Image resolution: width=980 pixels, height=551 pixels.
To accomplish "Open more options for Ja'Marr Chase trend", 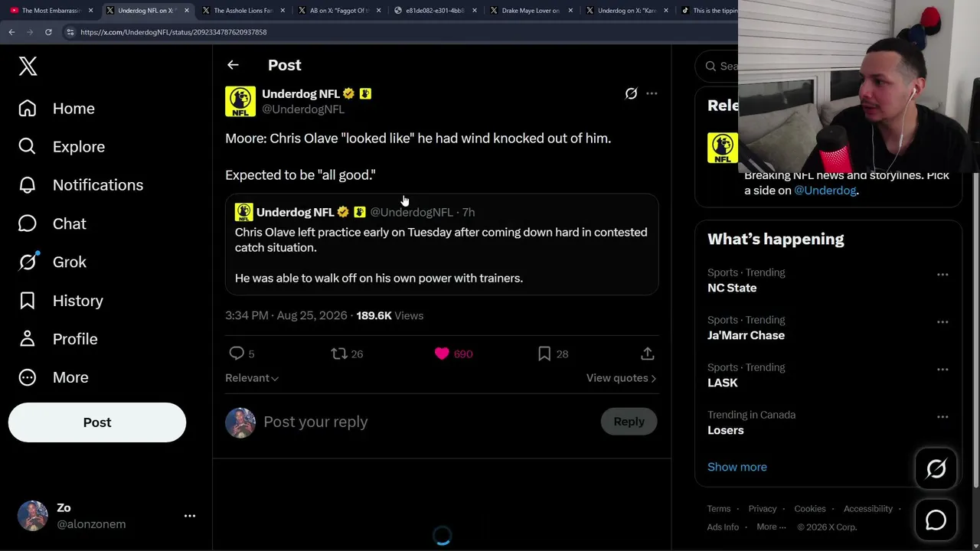I will pos(942,321).
